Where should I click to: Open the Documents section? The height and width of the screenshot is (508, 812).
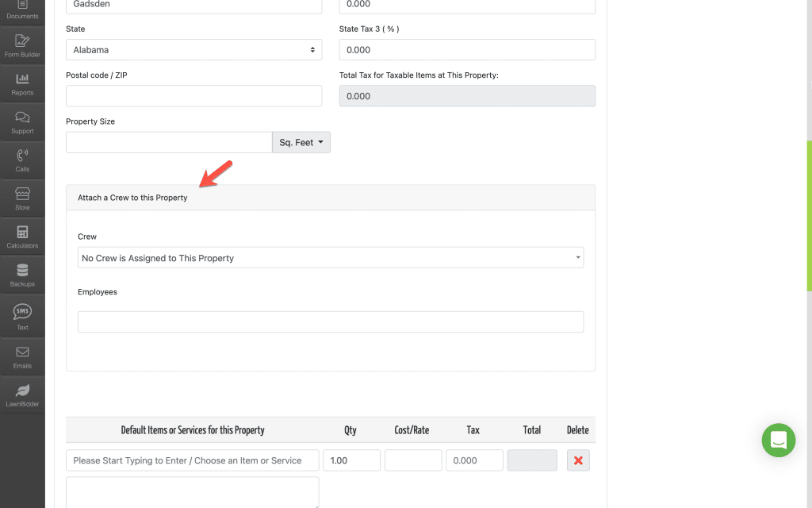tap(22, 8)
